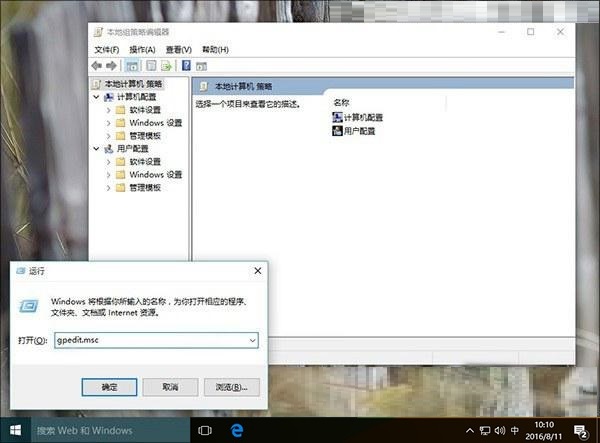600x443 pixels.
Task: Expand Windows 设置 under 计算机配置
Action: point(108,123)
